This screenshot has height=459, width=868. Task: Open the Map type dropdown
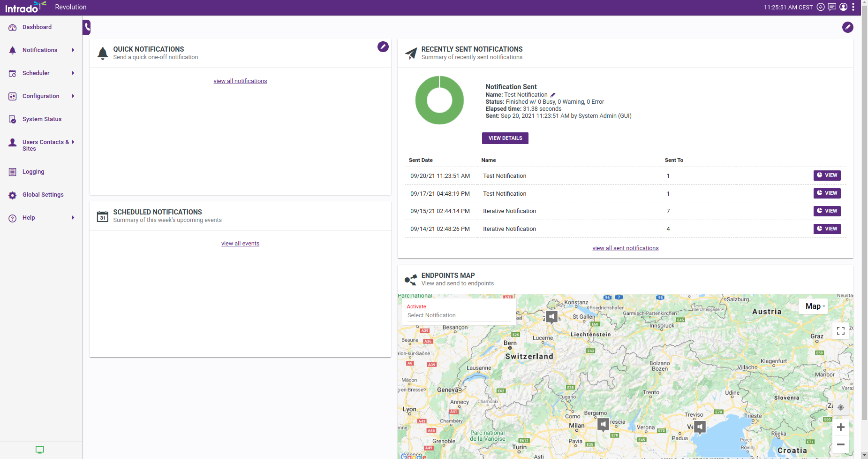[815, 306]
